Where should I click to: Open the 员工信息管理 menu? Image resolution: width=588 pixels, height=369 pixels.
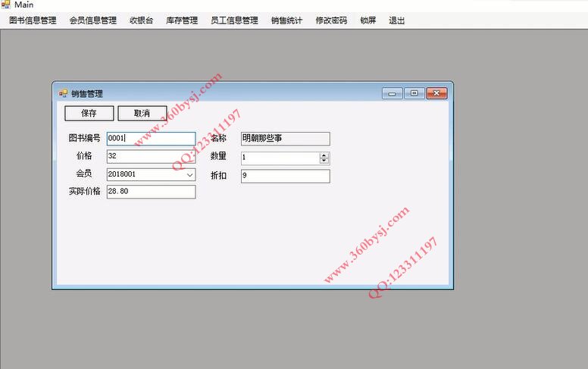[x=234, y=20]
